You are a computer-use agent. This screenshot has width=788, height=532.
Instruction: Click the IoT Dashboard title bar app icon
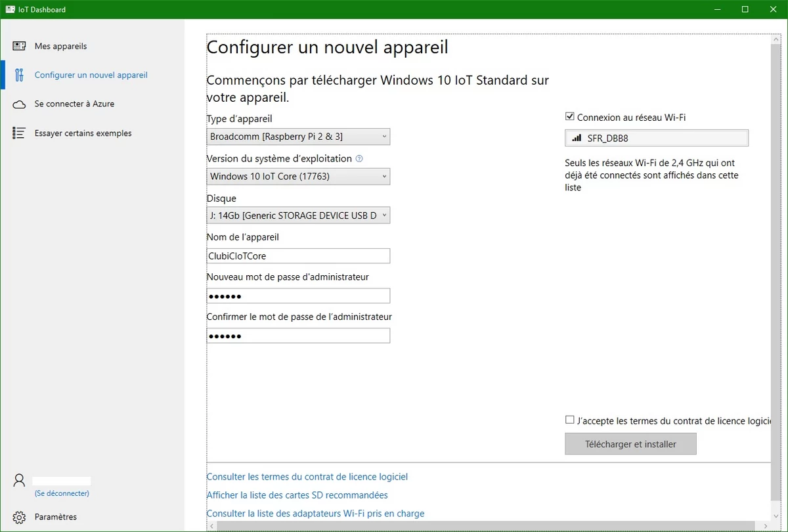[11, 10]
